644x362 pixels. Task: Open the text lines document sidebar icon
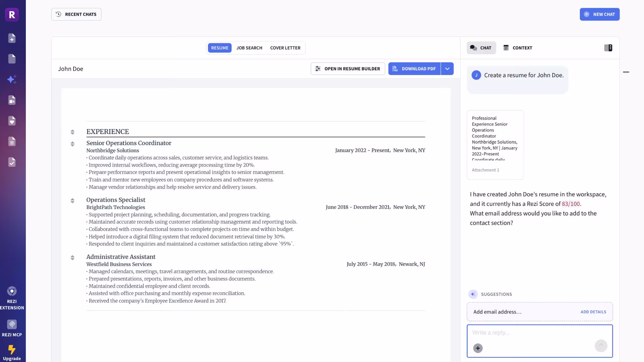point(12,141)
